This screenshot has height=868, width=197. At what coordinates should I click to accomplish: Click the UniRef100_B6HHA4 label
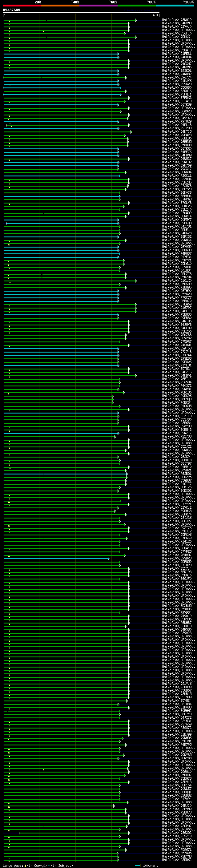click(x=177, y=196)
